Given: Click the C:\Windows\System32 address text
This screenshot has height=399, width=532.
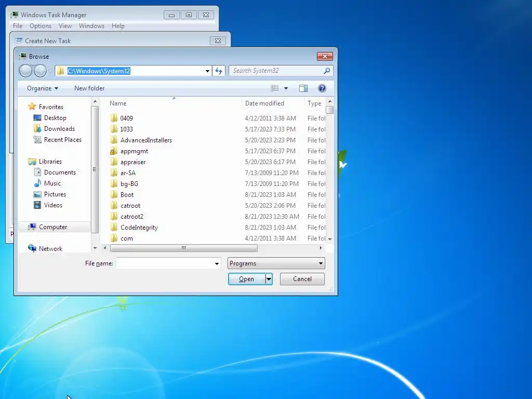Looking at the screenshot, I should (99, 71).
